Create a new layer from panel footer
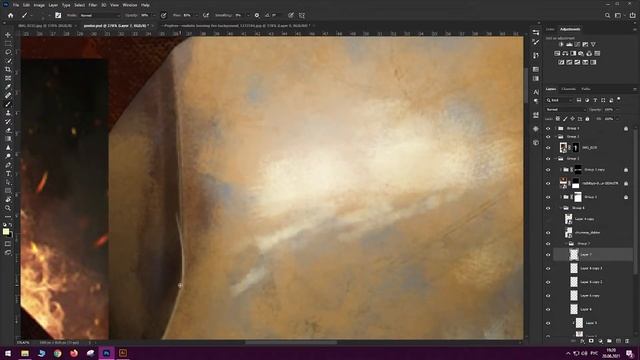640x360 pixels. (618, 341)
